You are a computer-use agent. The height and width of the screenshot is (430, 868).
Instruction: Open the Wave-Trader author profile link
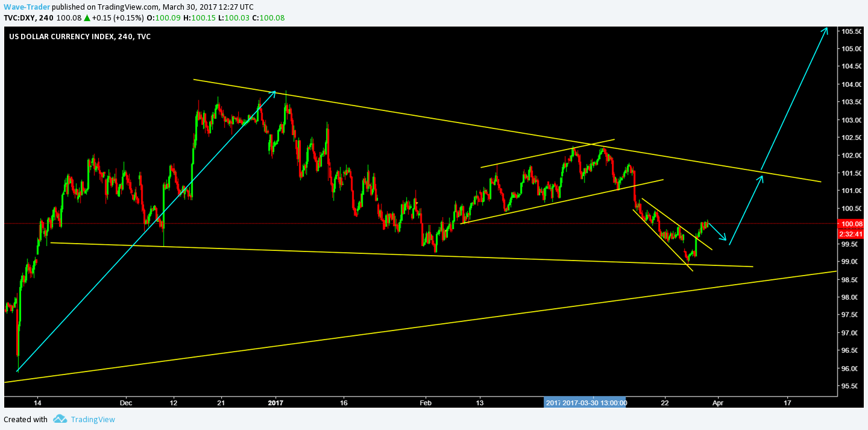[27, 7]
